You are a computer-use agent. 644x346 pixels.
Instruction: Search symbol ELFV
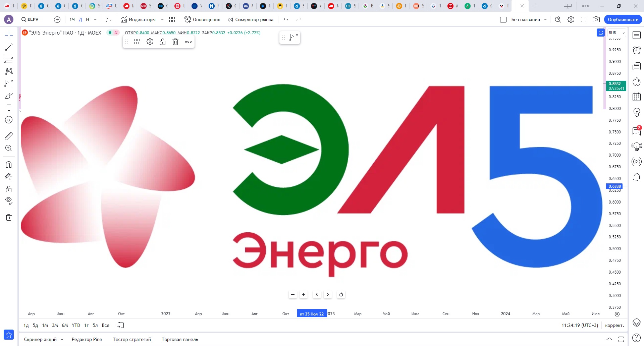tap(30, 19)
